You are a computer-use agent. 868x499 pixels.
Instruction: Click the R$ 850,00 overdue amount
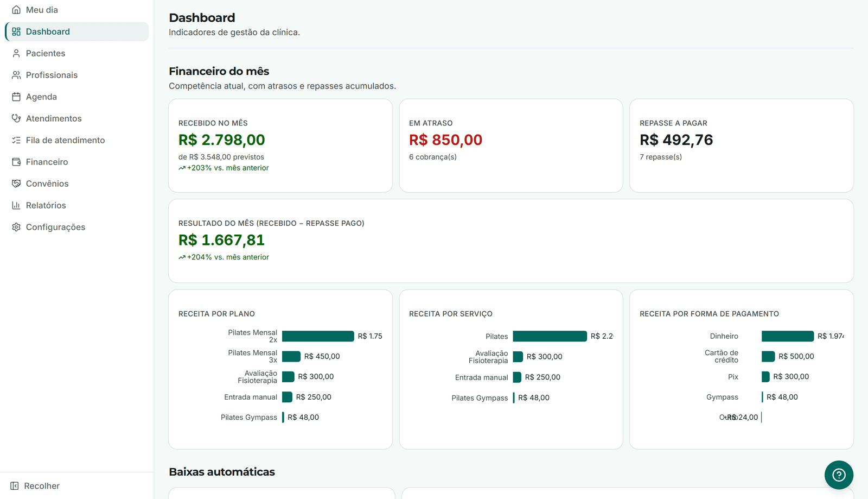(x=445, y=140)
